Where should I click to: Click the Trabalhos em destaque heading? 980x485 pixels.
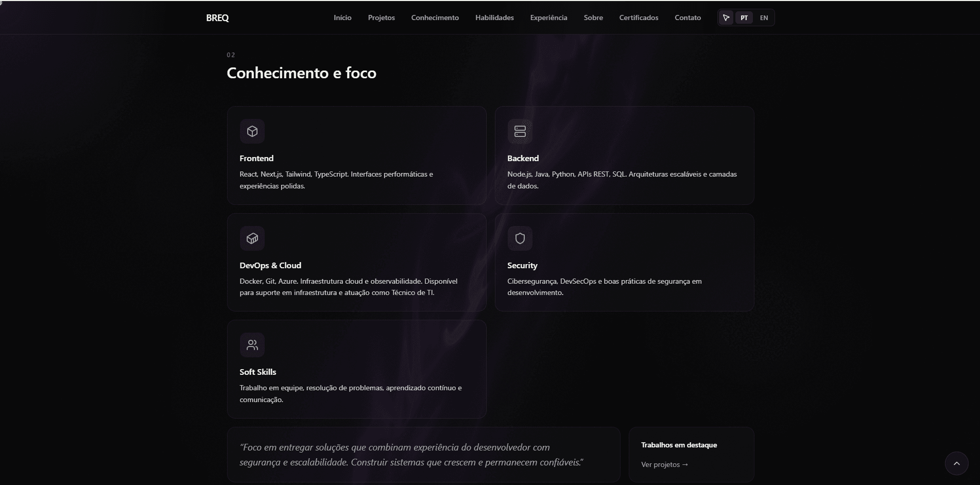[x=679, y=445]
